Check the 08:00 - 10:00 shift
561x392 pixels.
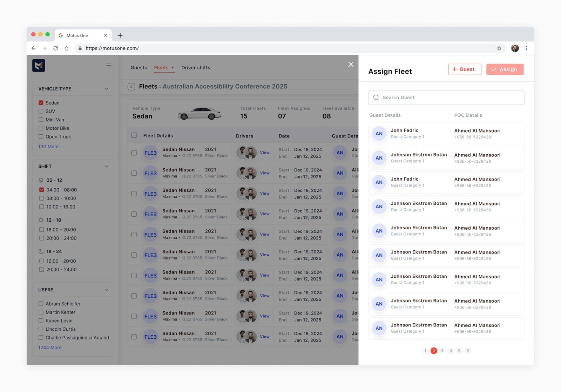pyautogui.click(x=42, y=198)
